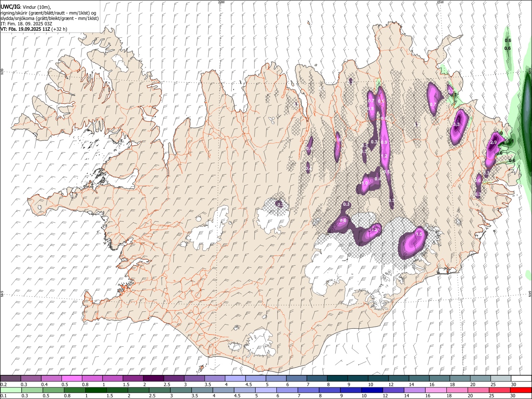Click the '0.8' precipitation value on the map
This screenshot has width=532, height=399.
tap(371, 109)
